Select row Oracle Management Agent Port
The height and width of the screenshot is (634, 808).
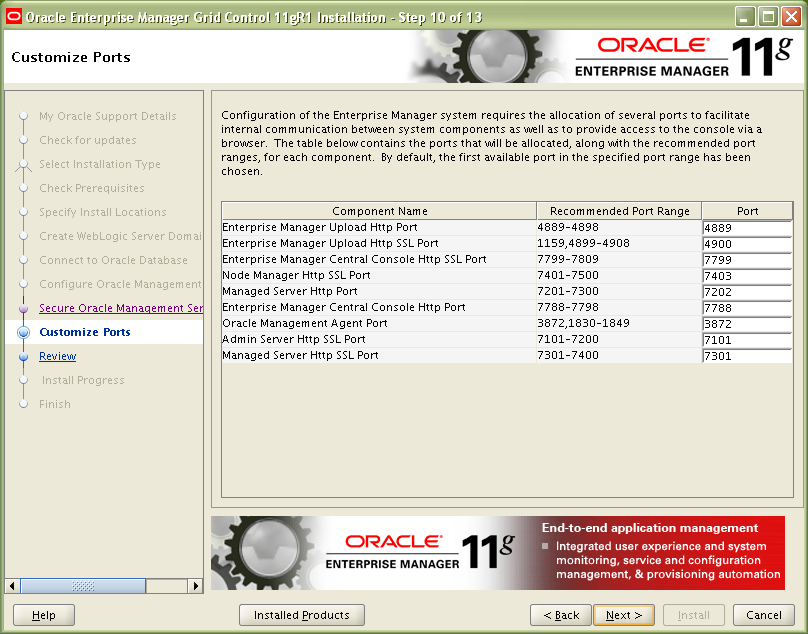pos(379,323)
